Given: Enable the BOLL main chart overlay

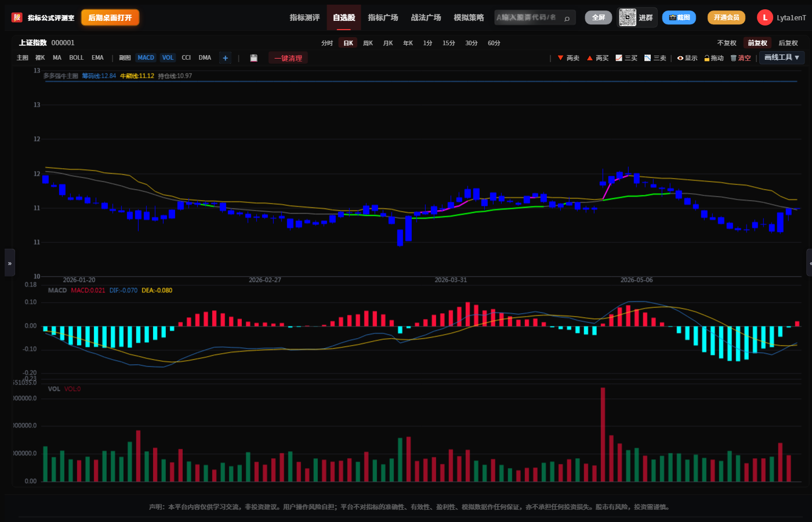Looking at the screenshot, I should (76, 58).
